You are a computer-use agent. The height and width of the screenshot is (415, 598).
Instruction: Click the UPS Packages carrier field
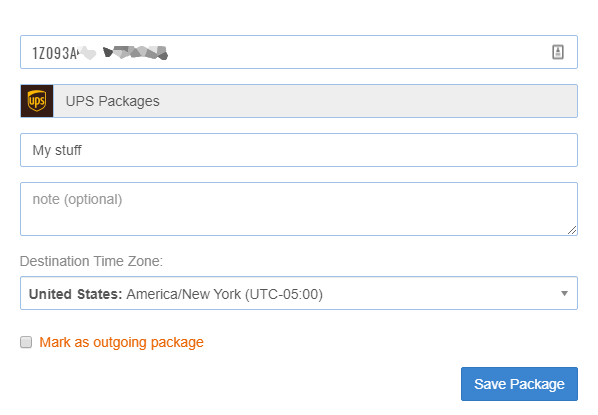(x=315, y=101)
